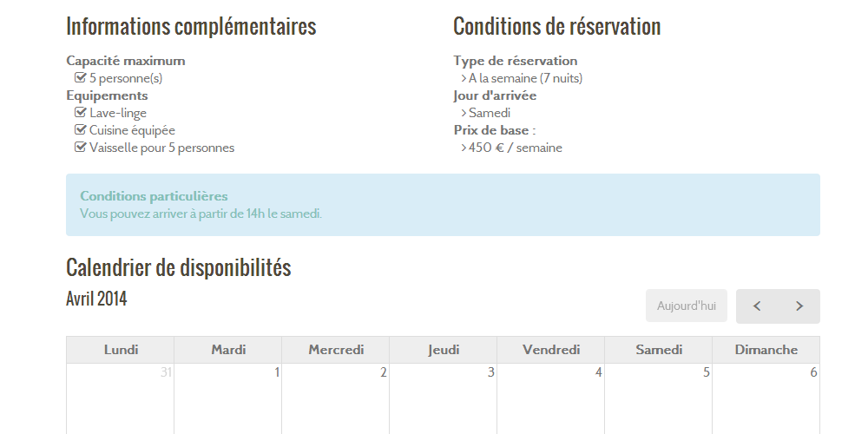Select the Samedi column header
Image resolution: width=868 pixels, height=434 pixels.
pos(658,350)
